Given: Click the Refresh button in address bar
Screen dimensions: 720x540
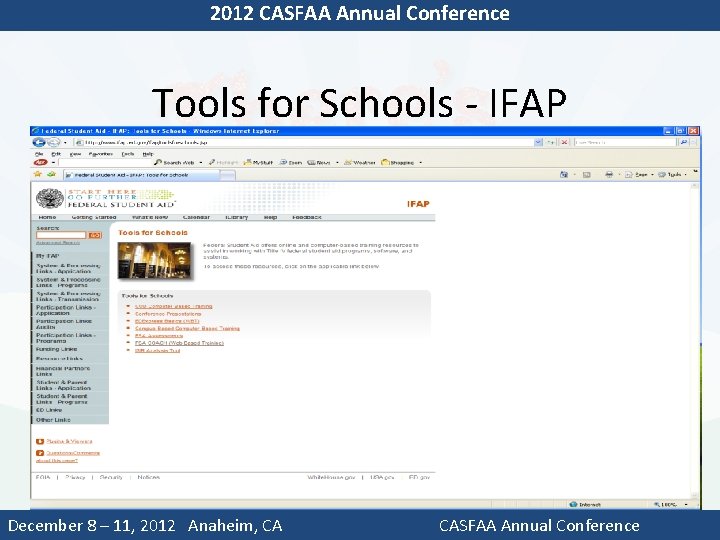Looking at the screenshot, I should tap(551, 142).
